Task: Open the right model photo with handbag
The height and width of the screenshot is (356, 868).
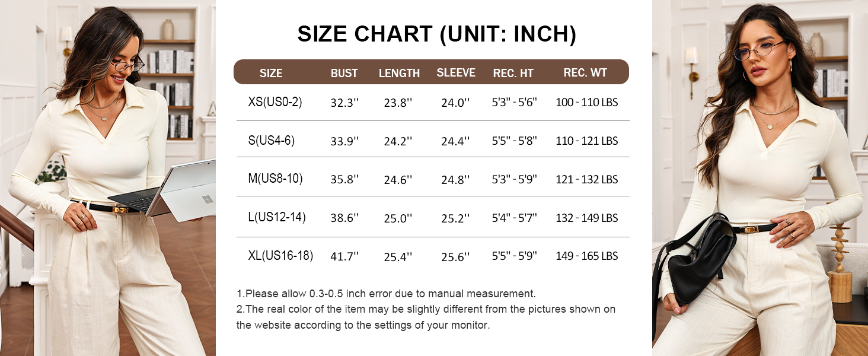Action: pos(760,178)
